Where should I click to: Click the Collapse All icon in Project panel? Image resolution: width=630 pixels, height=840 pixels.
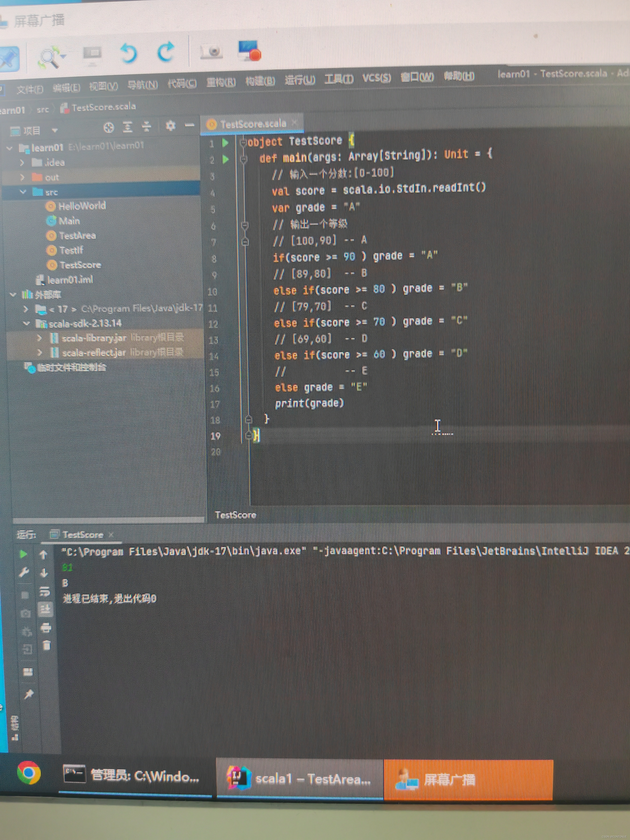[146, 126]
